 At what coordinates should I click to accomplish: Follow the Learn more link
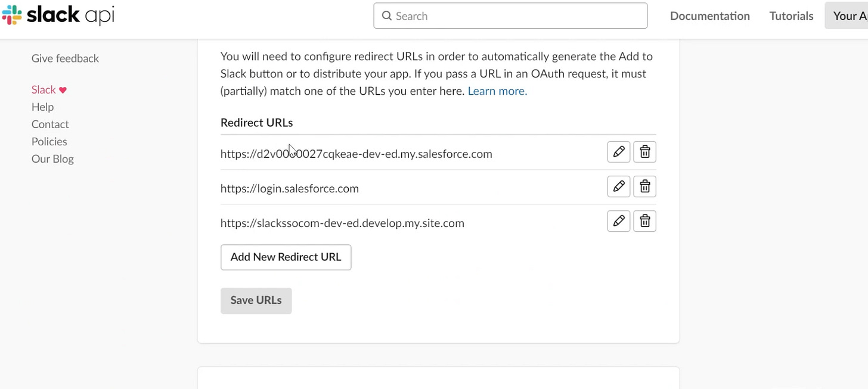pyautogui.click(x=497, y=91)
